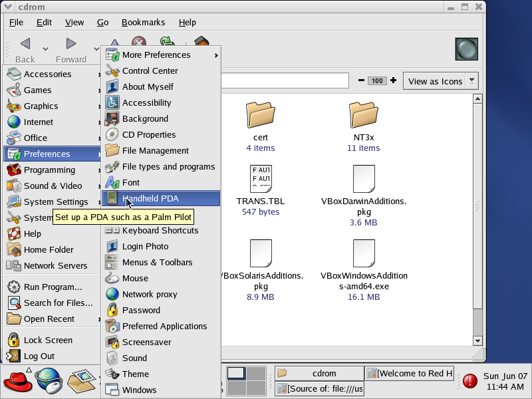Viewport: 532px width, 399px height.
Task: Expand the Programming submenu
Action: 53,170
